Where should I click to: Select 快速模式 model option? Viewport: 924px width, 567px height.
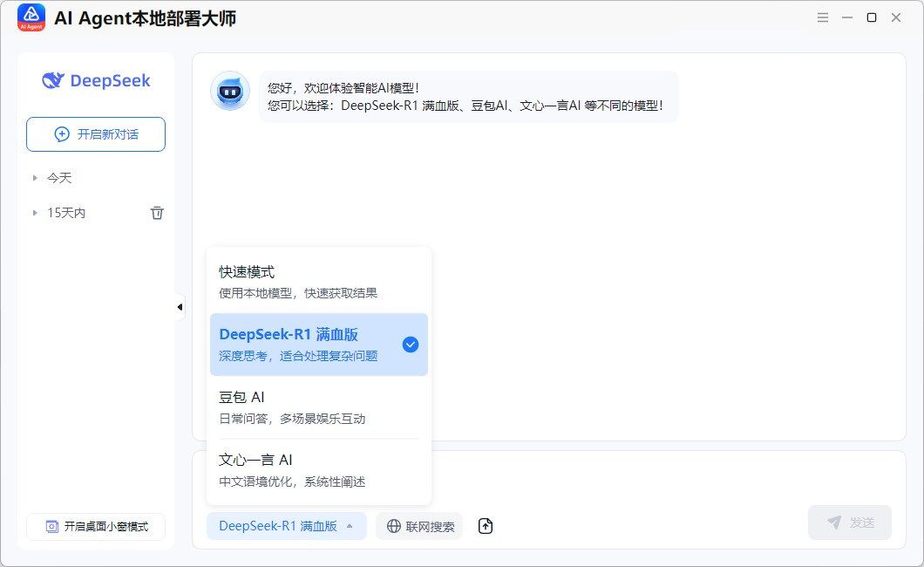coord(319,282)
